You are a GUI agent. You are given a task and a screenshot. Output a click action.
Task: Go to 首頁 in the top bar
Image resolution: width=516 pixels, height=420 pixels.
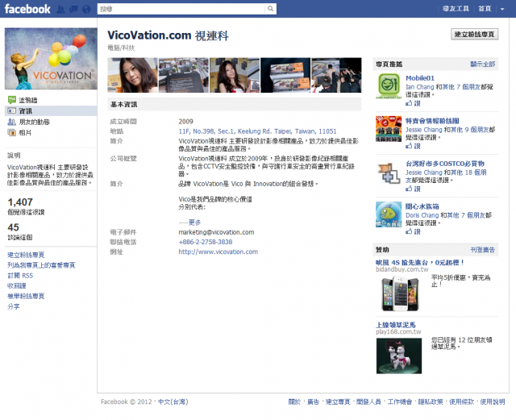tap(485, 9)
